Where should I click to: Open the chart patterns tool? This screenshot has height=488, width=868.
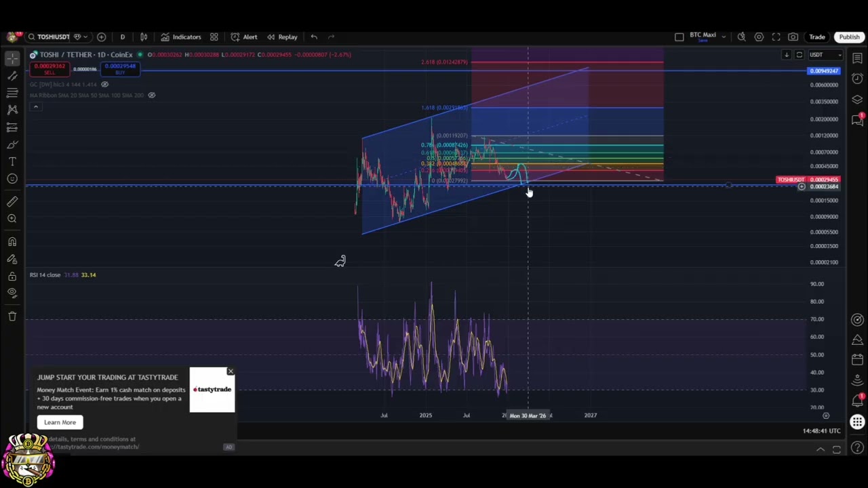point(12,110)
